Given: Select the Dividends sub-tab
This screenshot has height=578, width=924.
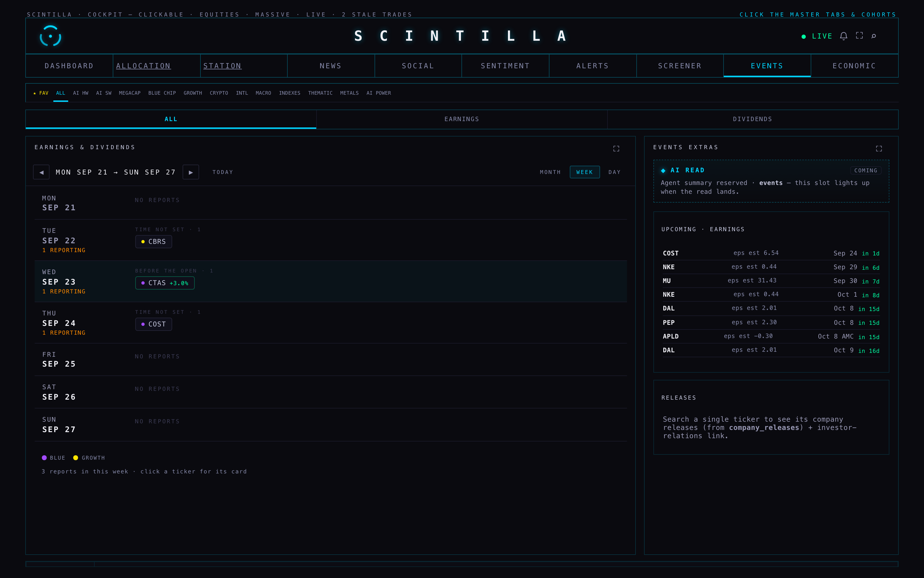Looking at the screenshot, I should [753, 119].
